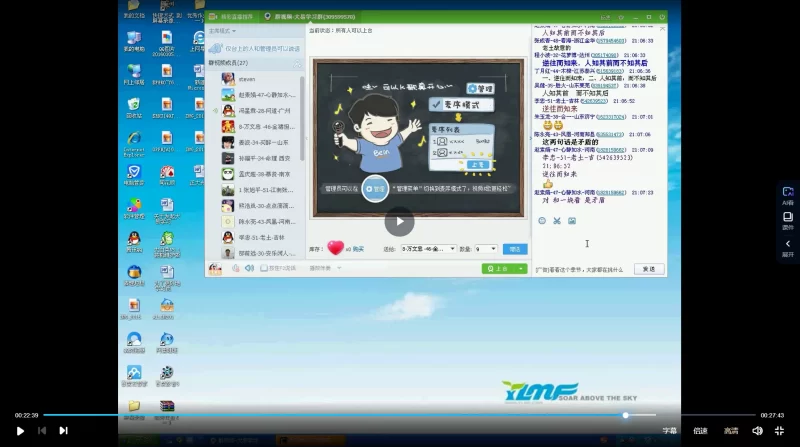This screenshot has width=800, height=447.
Task: Click the green 上台 button
Action: click(498, 268)
